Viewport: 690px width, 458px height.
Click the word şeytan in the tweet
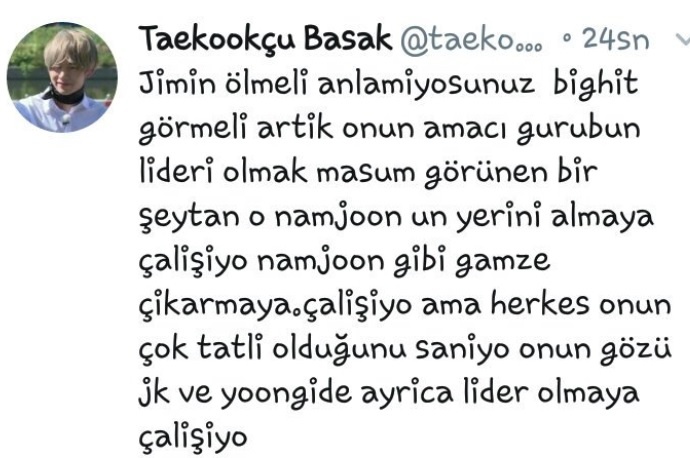coord(189,218)
